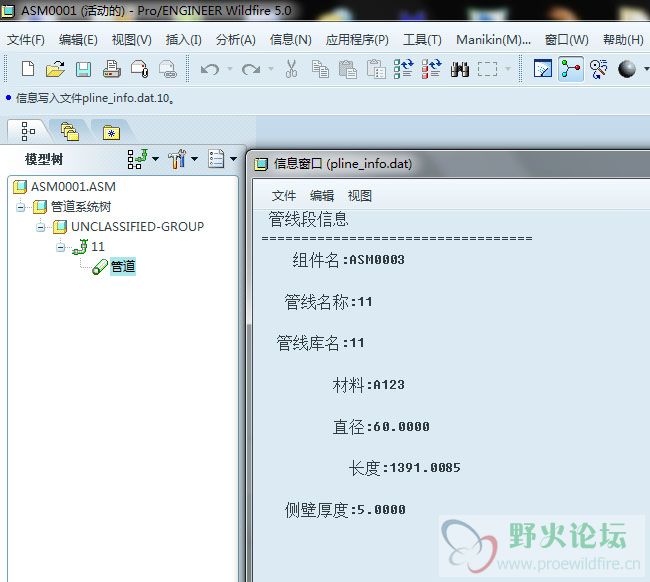Click the 组件名:ASM0003 line
650x582 pixels.
click(x=348, y=260)
